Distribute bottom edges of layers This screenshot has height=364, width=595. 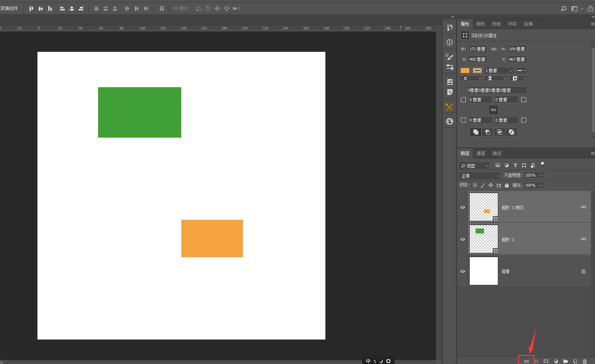coord(115,9)
